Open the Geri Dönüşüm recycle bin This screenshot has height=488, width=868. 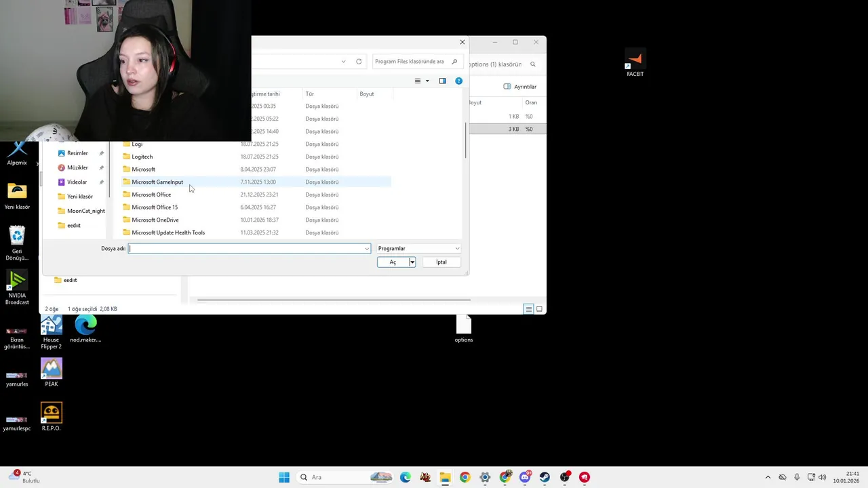click(17, 243)
